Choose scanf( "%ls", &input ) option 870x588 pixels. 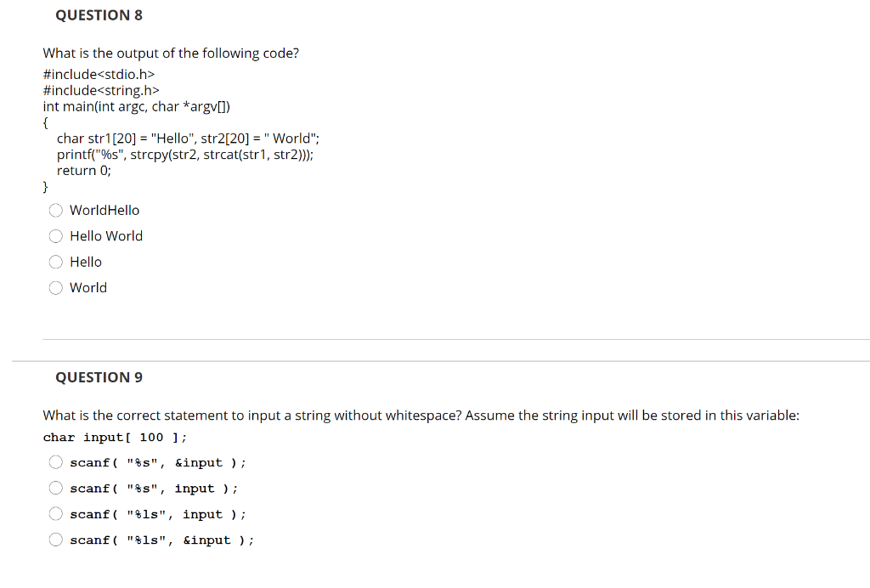pyautogui.click(x=55, y=538)
